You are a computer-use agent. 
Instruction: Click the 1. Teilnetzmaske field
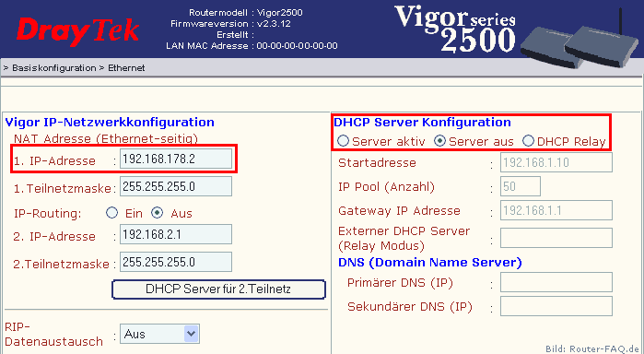(176, 186)
